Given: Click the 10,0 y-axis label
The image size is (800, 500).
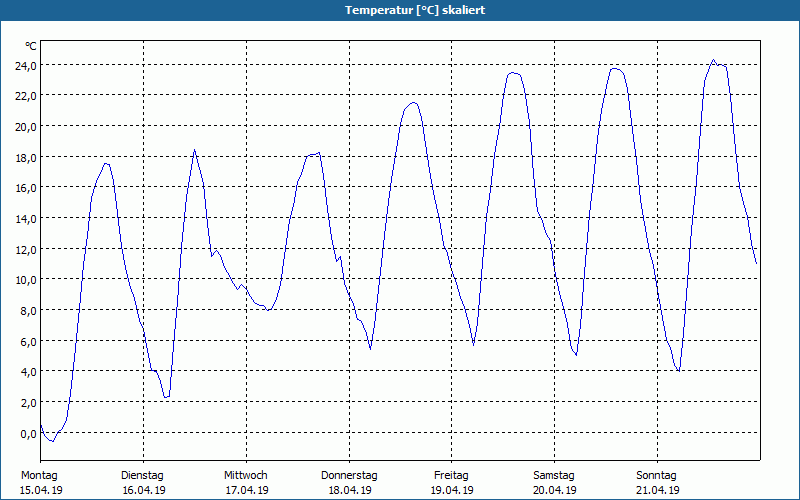Looking at the screenshot, I should click(x=26, y=280).
